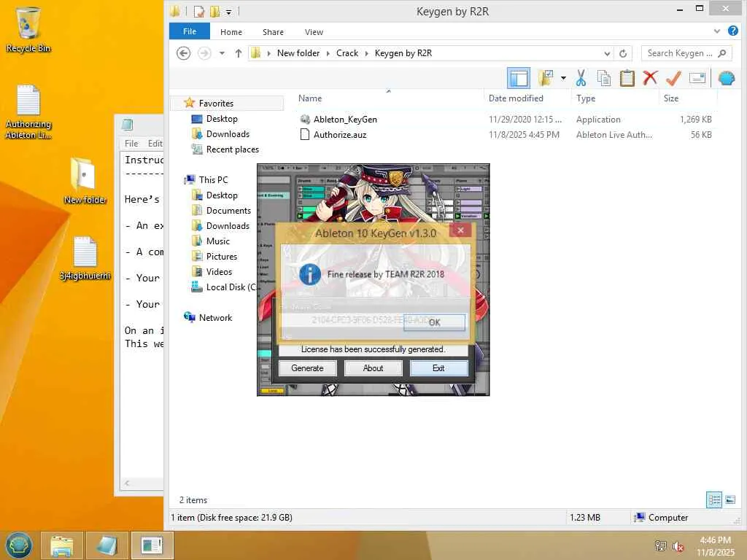Image resolution: width=747 pixels, height=560 pixels.
Task: Click the Forward navigation arrow
Action: tap(204, 52)
